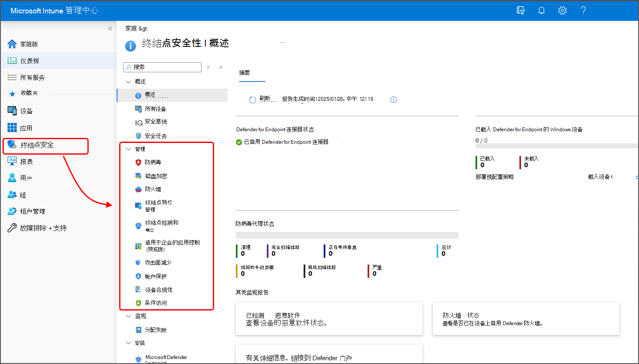
Task: Open the notifications bell in header
Action: pyautogui.click(x=542, y=10)
